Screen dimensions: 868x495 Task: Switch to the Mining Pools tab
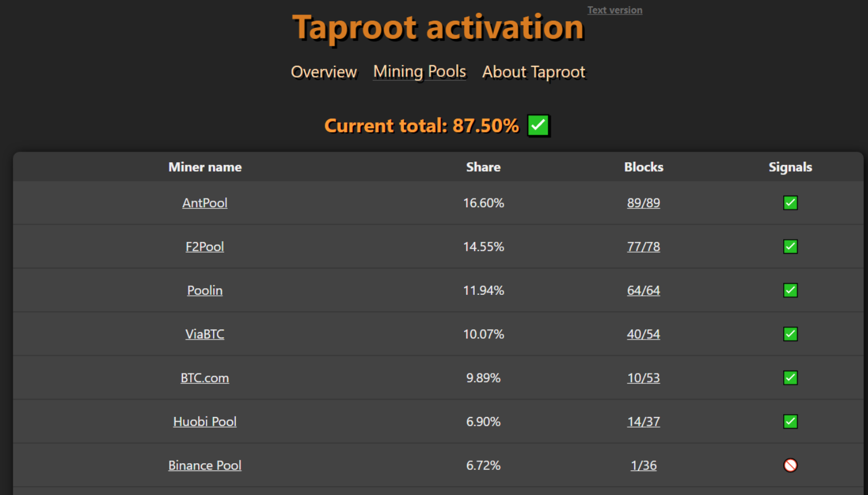(x=419, y=72)
